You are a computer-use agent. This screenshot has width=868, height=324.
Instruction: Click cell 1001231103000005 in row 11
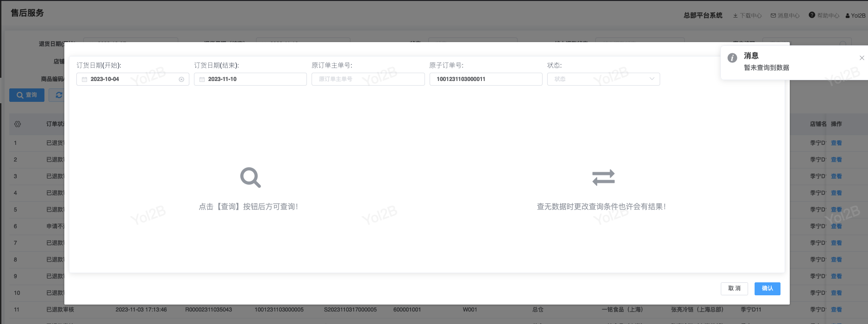[x=279, y=310]
